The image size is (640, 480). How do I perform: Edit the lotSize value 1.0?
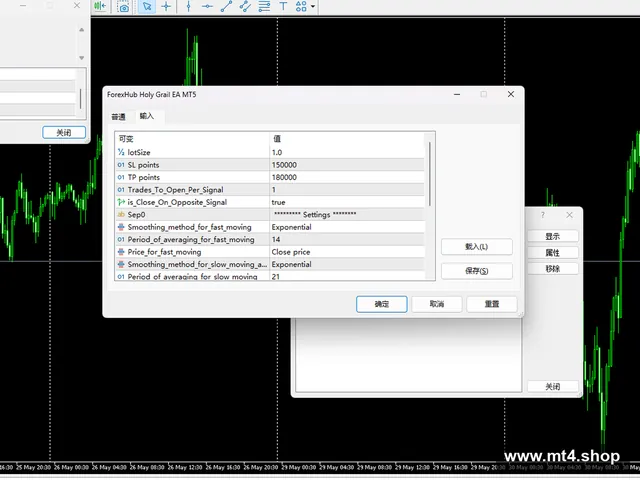point(347,152)
